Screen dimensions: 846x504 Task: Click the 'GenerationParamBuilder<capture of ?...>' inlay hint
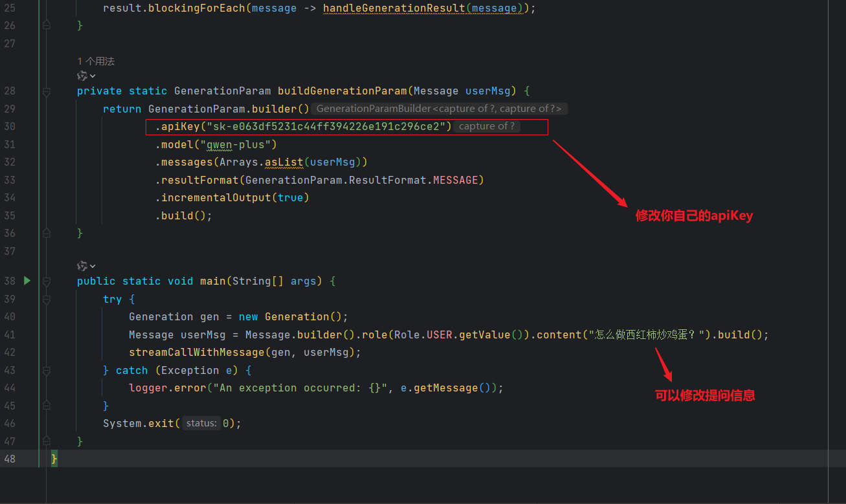[439, 109]
